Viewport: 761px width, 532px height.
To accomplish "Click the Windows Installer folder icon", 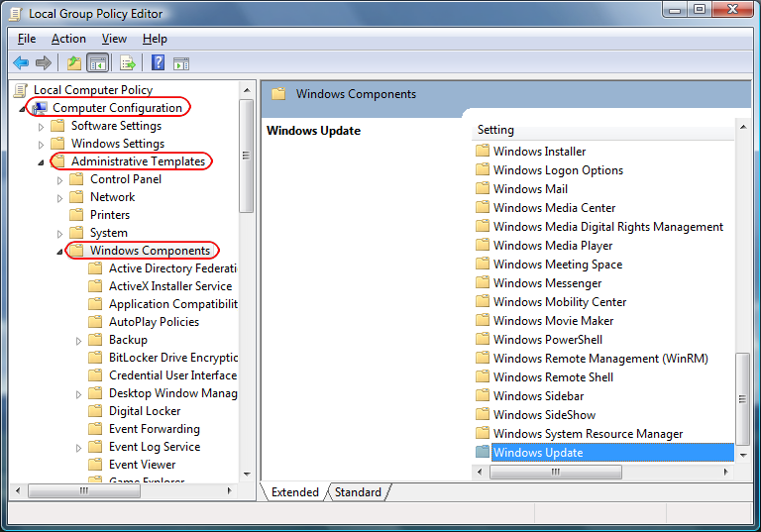I will click(x=483, y=151).
